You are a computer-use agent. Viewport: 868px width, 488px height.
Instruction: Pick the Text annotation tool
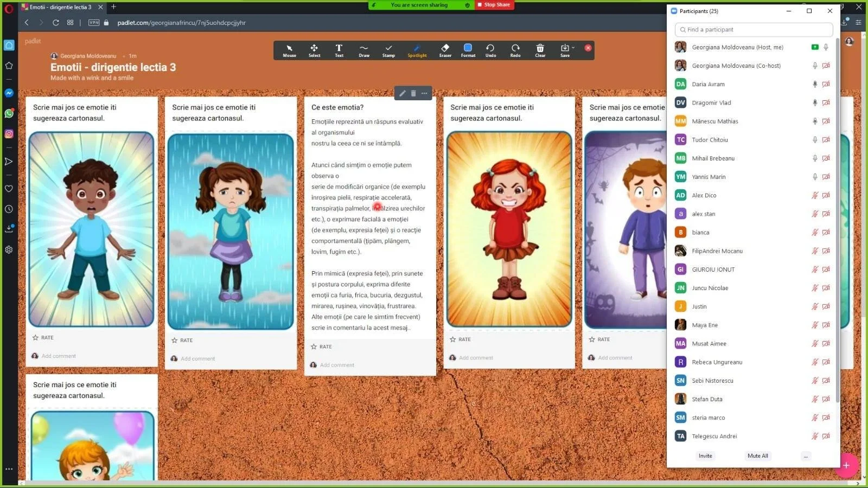339,50
